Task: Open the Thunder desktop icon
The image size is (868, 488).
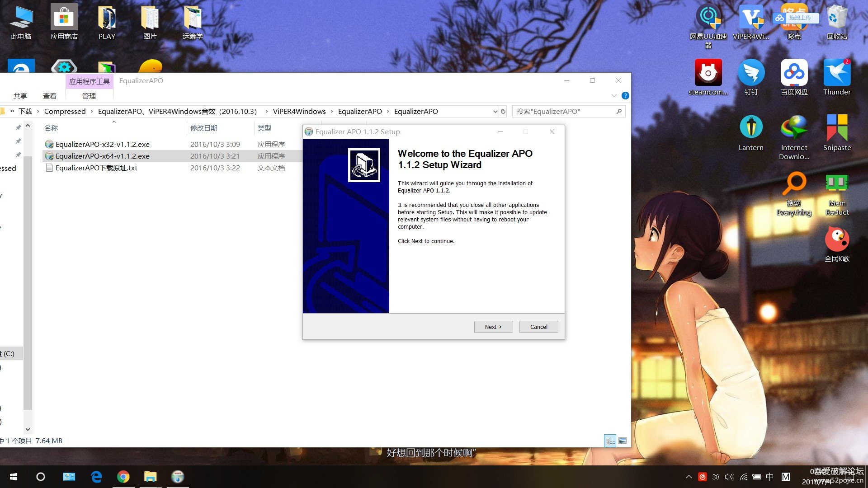Action: click(837, 72)
